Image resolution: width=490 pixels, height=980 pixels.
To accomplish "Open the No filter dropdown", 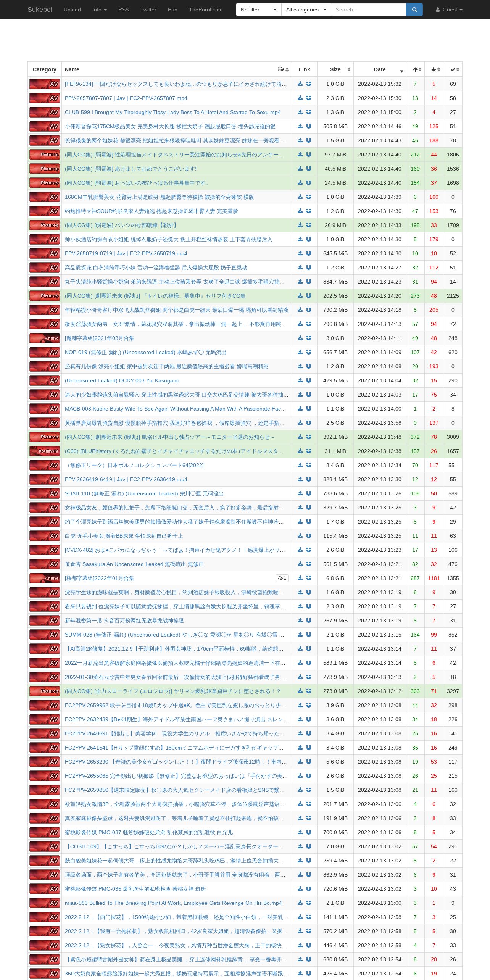I will (x=259, y=10).
